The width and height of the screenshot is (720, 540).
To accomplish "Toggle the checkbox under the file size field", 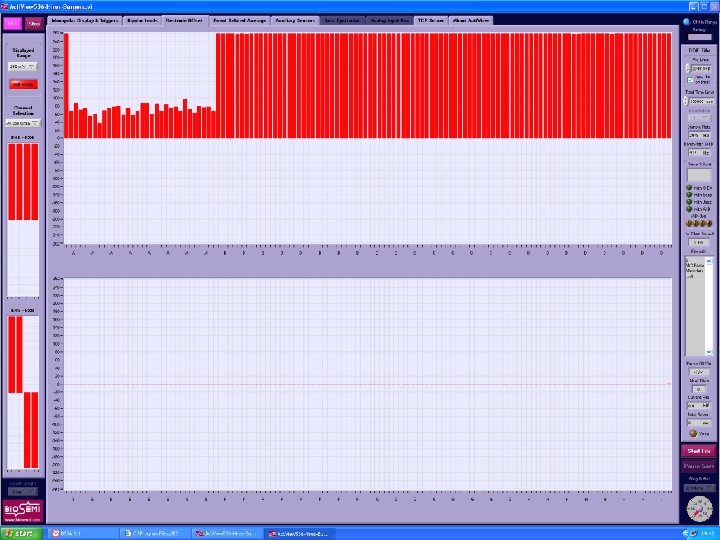I will (x=690, y=79).
